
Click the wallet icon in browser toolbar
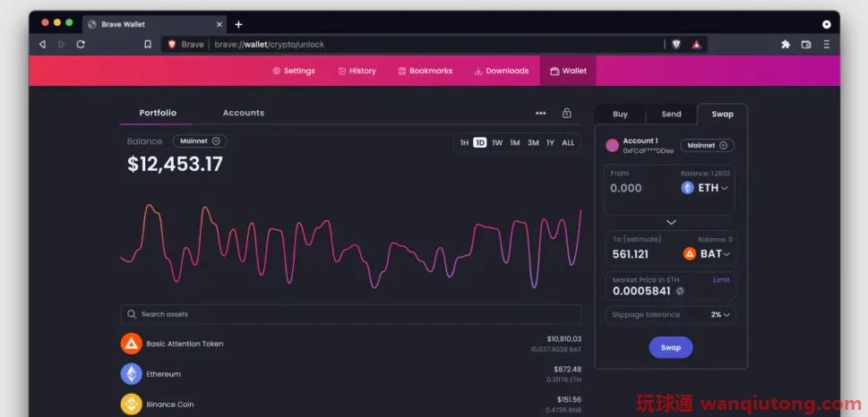click(806, 44)
